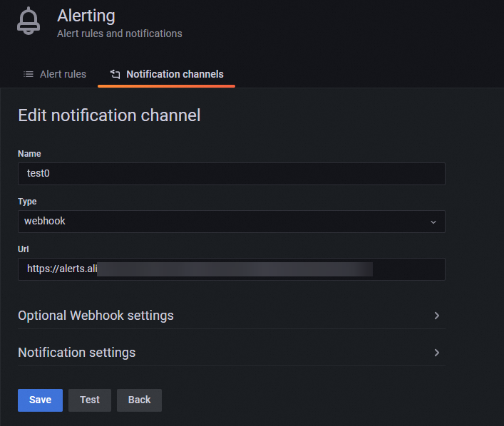
Task: Click the Optional Webhook settings chevron
Action: point(436,316)
